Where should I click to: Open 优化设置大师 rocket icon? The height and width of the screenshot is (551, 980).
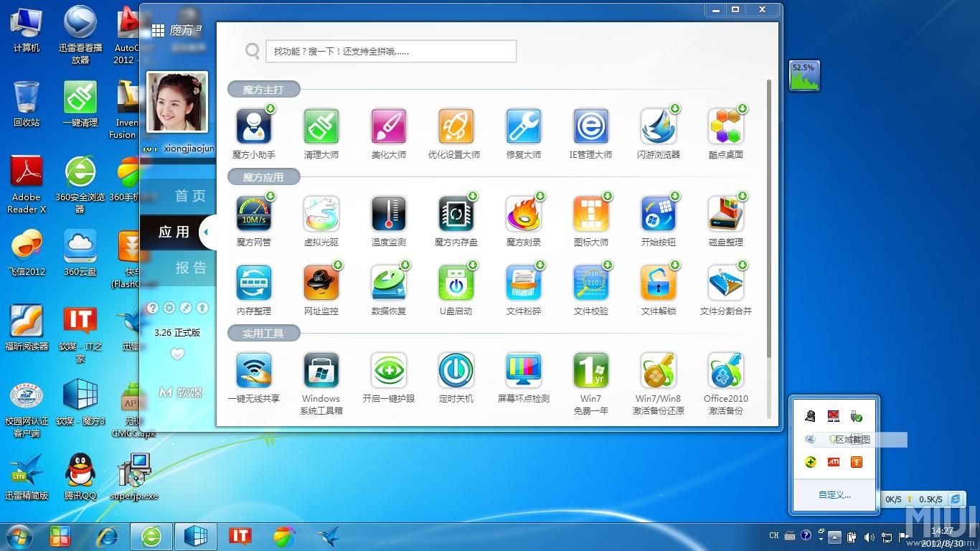pos(456,126)
